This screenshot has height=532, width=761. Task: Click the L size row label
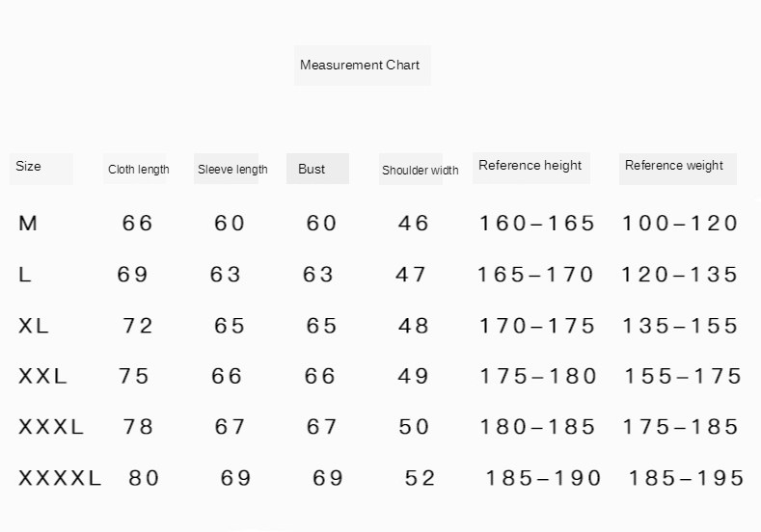click(x=25, y=275)
